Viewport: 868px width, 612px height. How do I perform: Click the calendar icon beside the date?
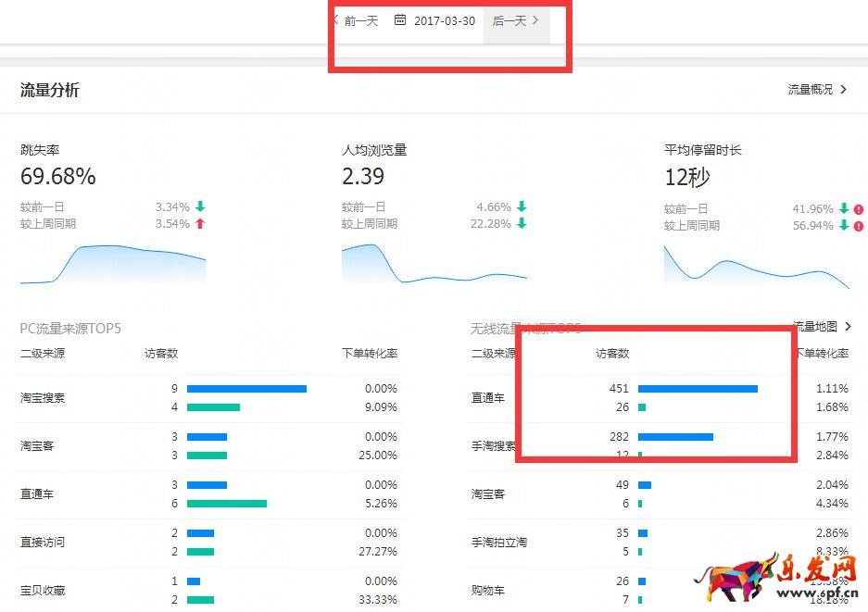[x=400, y=20]
